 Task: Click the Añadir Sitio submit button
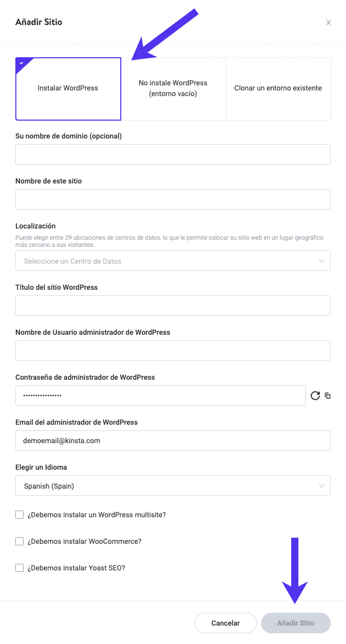tap(295, 623)
